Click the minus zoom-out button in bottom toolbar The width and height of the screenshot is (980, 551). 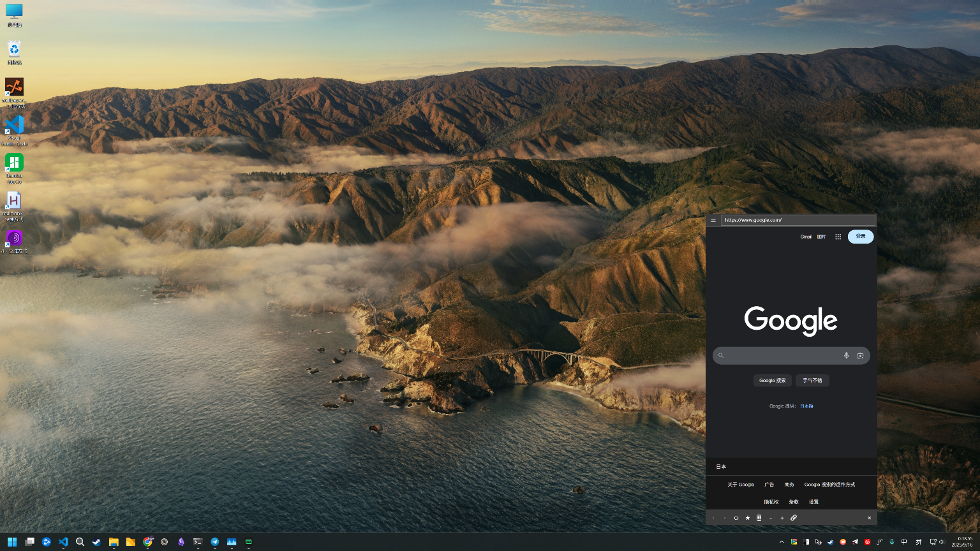coord(771,518)
